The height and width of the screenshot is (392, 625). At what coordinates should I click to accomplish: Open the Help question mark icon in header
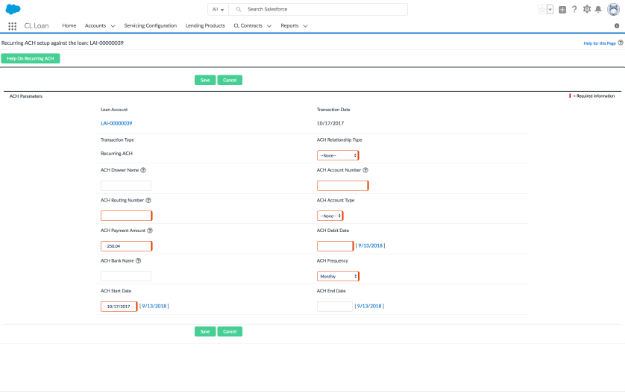[574, 9]
